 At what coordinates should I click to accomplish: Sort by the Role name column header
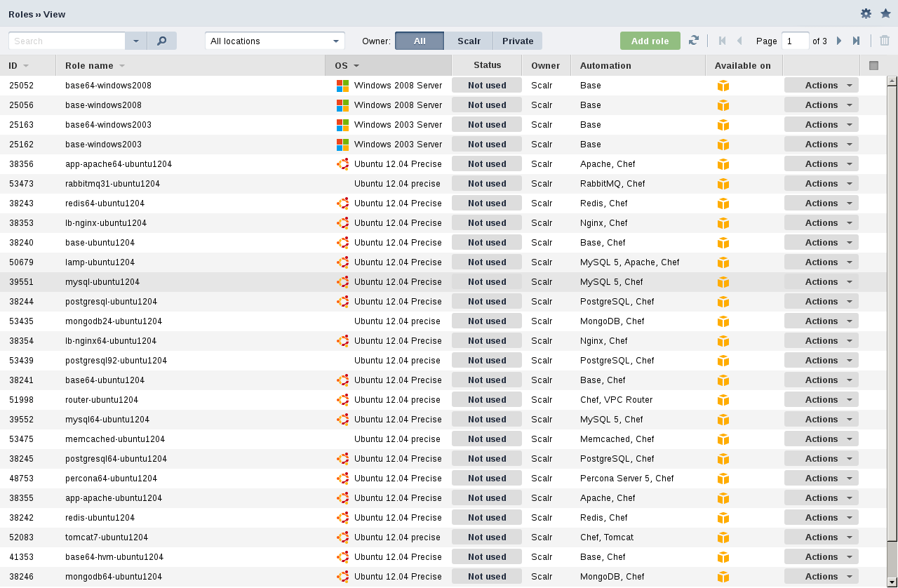191,65
